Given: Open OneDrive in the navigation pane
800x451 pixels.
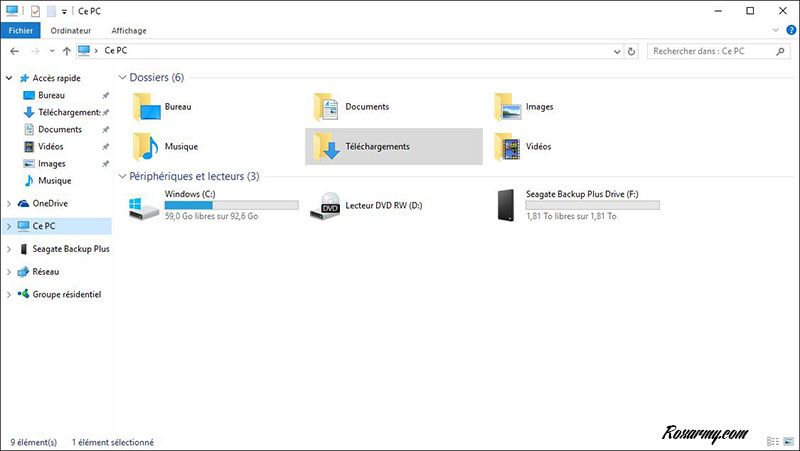Looking at the screenshot, I should [x=49, y=203].
